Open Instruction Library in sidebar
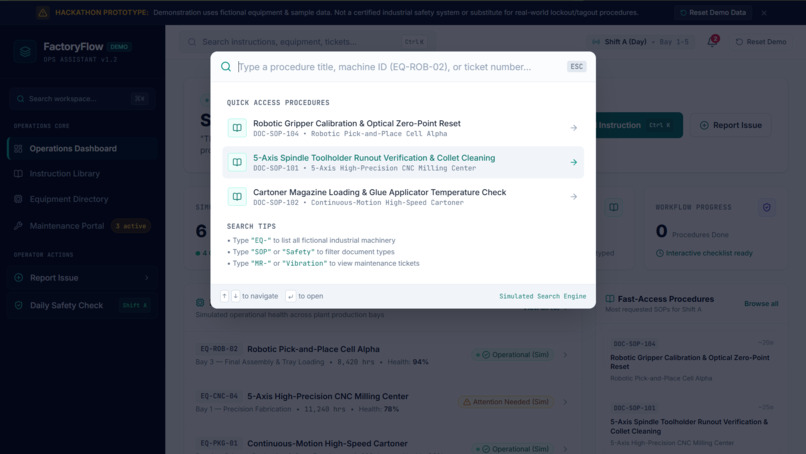 (x=82, y=174)
